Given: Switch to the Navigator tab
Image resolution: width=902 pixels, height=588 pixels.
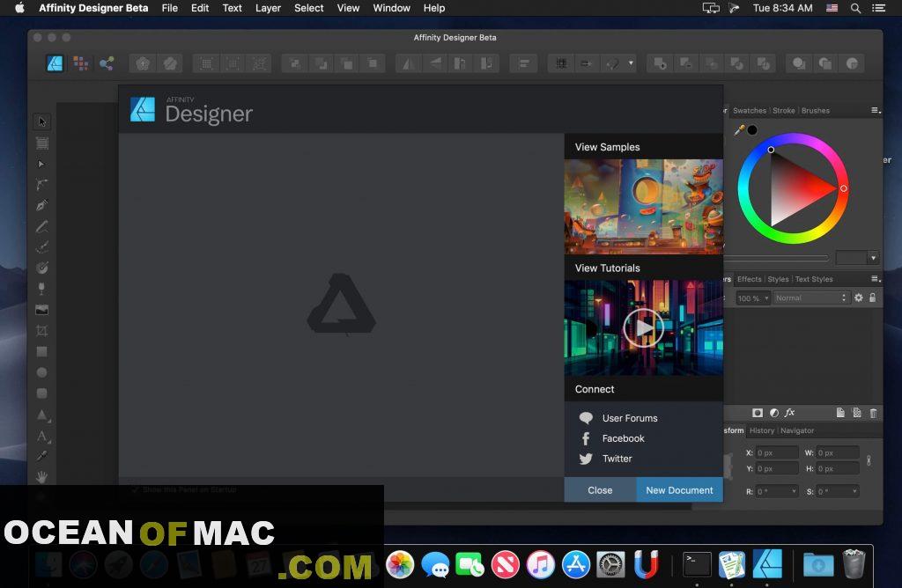Looking at the screenshot, I should (x=796, y=430).
